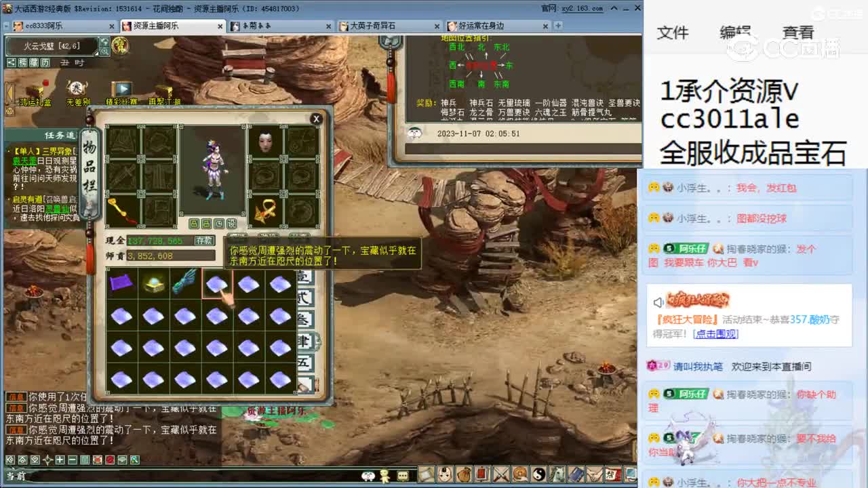Open the 查看 menu in right window
Viewport: 868px width, 488px height.
(798, 33)
